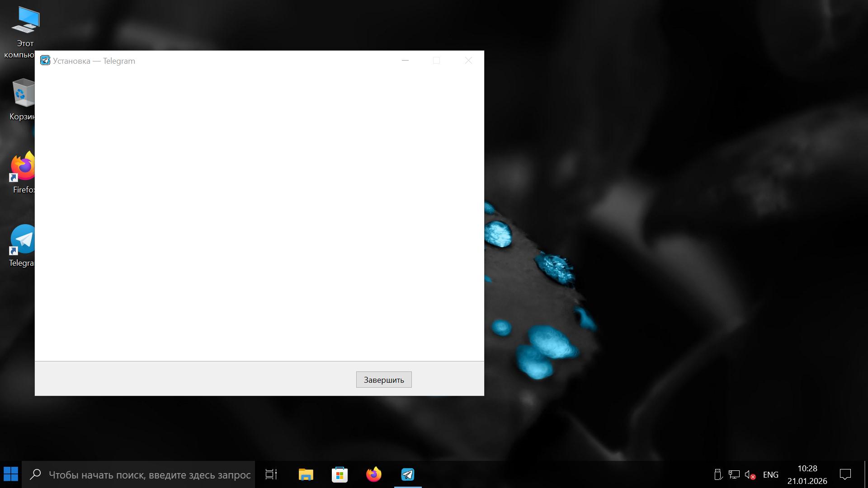This screenshot has width=868, height=488.
Task: Select the Firefox desktop shortcut
Action: (24, 168)
